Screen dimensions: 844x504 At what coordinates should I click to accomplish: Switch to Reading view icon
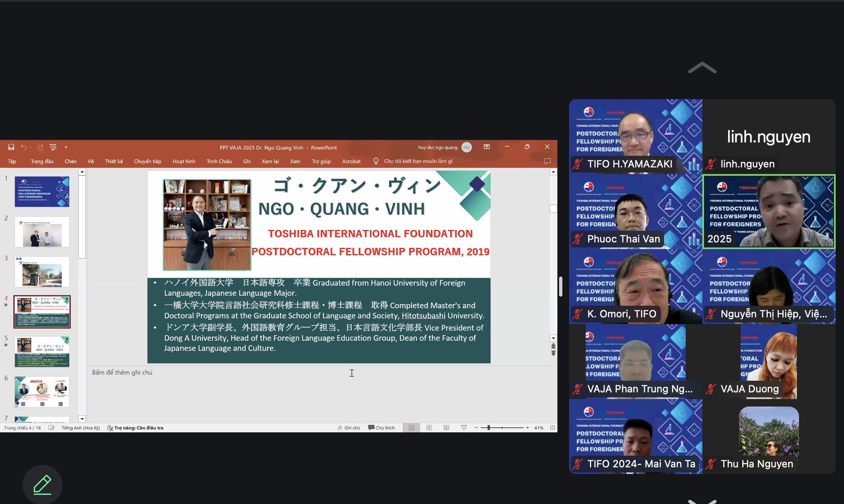[447, 428]
